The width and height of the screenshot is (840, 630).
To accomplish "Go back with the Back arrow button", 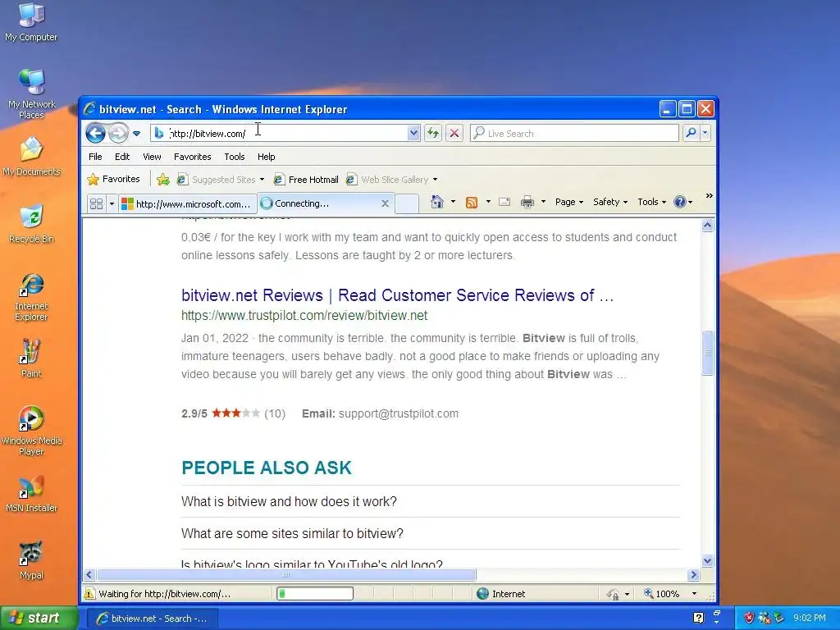I will 95,133.
